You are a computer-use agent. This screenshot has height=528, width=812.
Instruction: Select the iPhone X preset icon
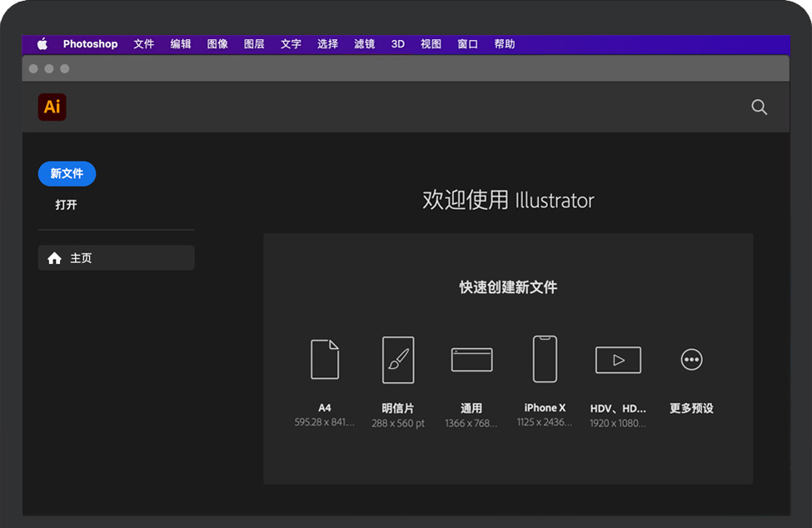coord(545,359)
